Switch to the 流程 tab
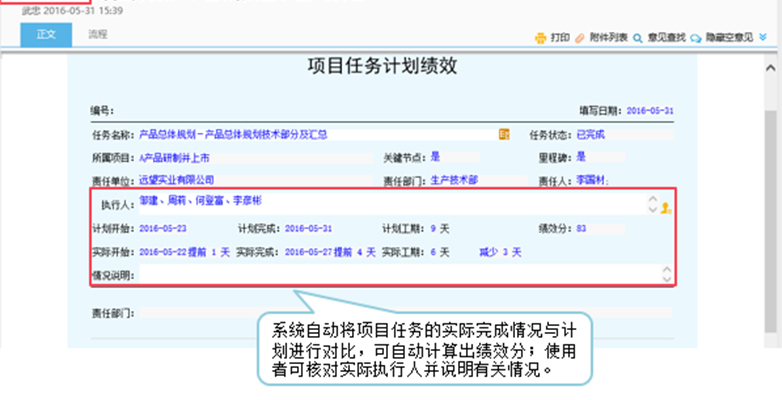The image size is (782, 400). coord(98,35)
